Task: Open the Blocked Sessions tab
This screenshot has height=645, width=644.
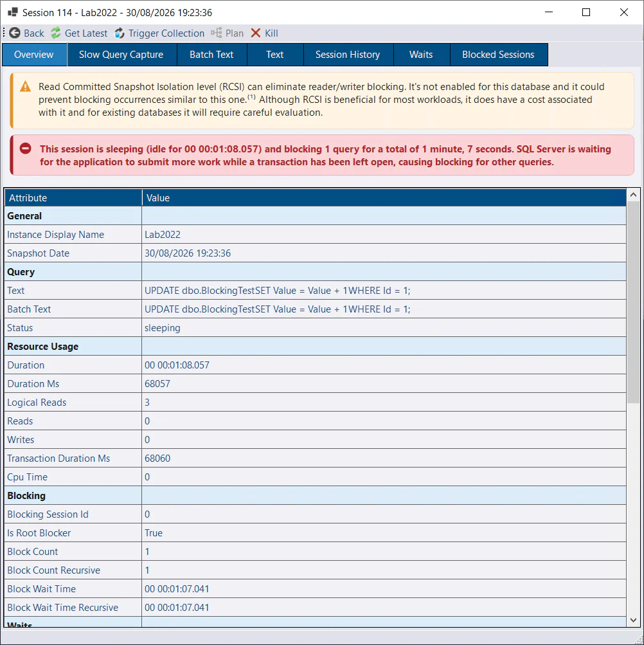Action: pyautogui.click(x=499, y=55)
